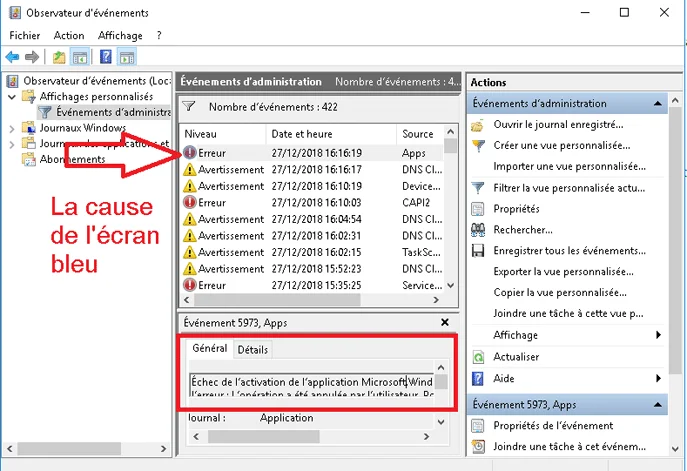
Task: Click the Créer une vue personnalisée filter icon
Action: pos(478,146)
